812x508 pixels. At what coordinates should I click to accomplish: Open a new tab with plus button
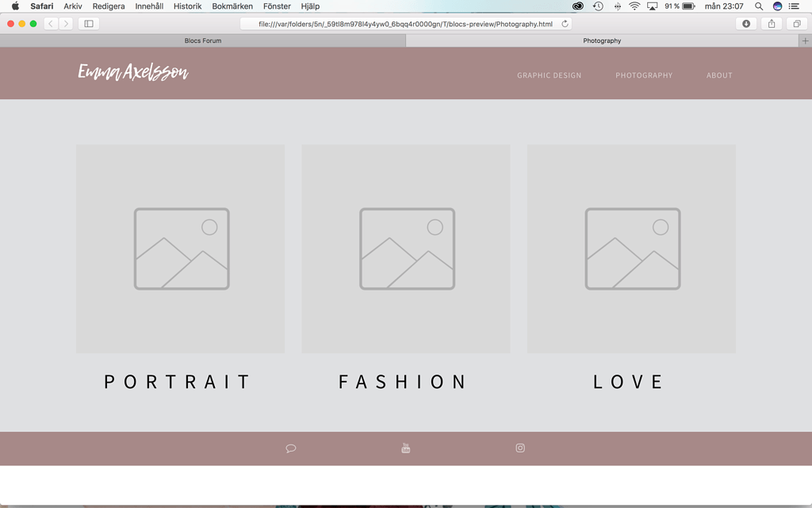[805, 40]
